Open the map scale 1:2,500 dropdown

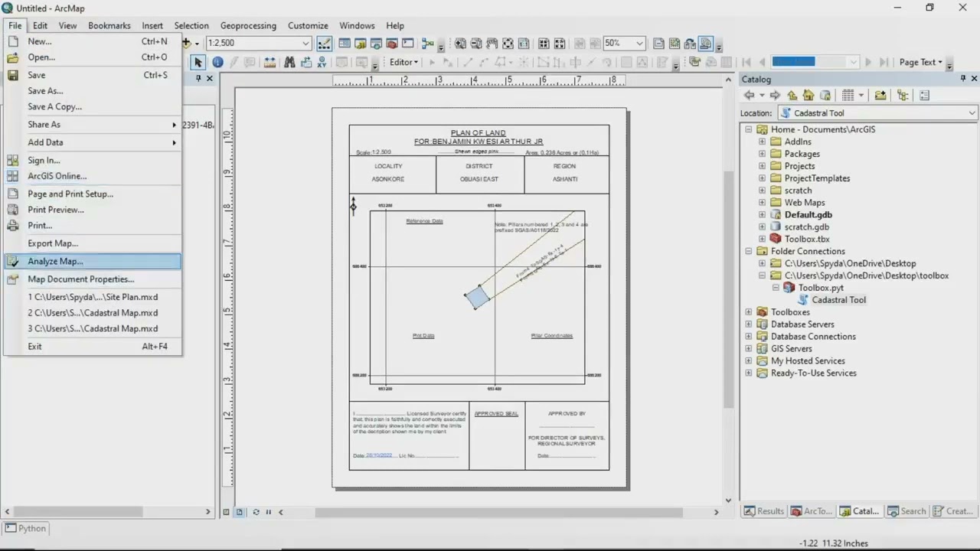[305, 44]
